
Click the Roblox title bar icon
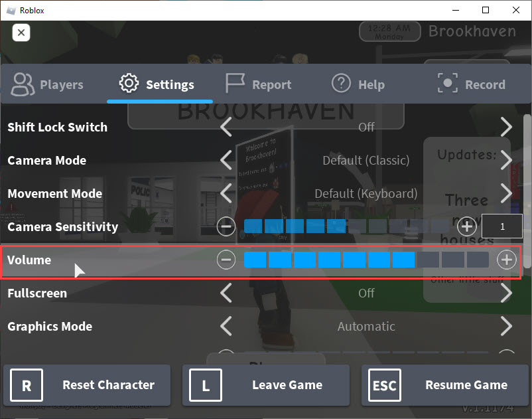11,11
